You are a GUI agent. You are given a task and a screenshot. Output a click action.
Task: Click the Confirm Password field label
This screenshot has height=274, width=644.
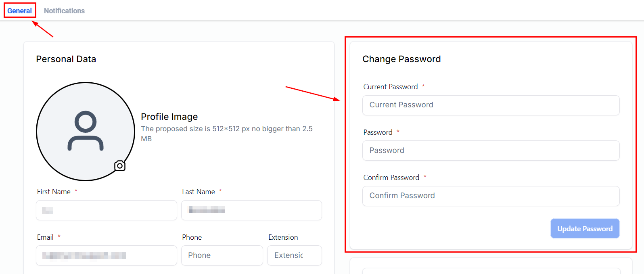pyautogui.click(x=391, y=178)
